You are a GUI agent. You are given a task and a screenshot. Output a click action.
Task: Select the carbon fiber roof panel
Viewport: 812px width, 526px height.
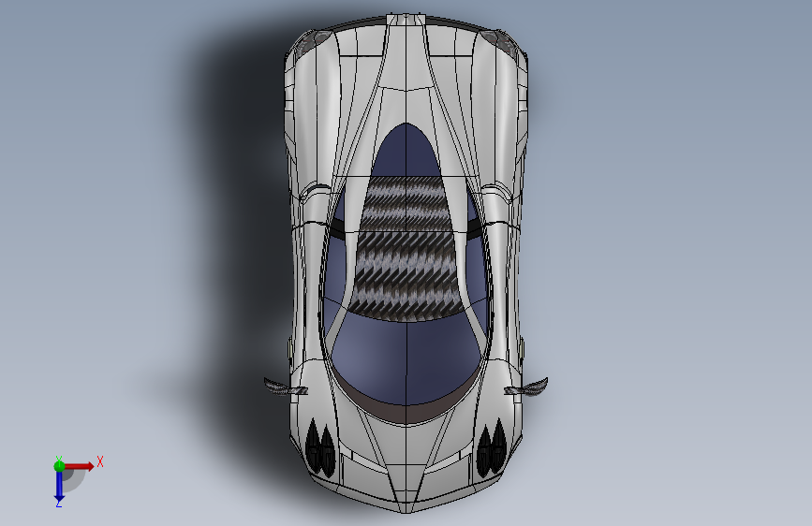pyautogui.click(x=406, y=249)
